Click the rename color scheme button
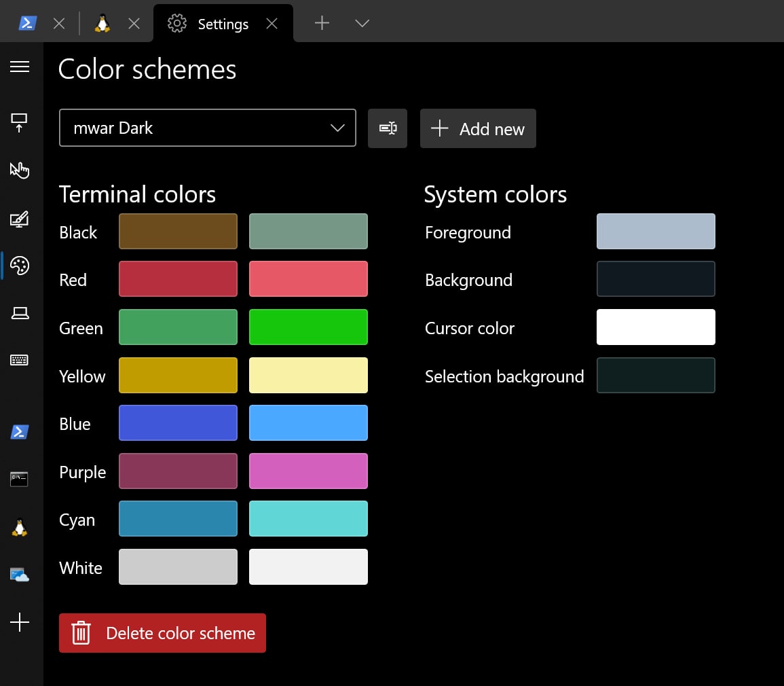 click(x=388, y=128)
